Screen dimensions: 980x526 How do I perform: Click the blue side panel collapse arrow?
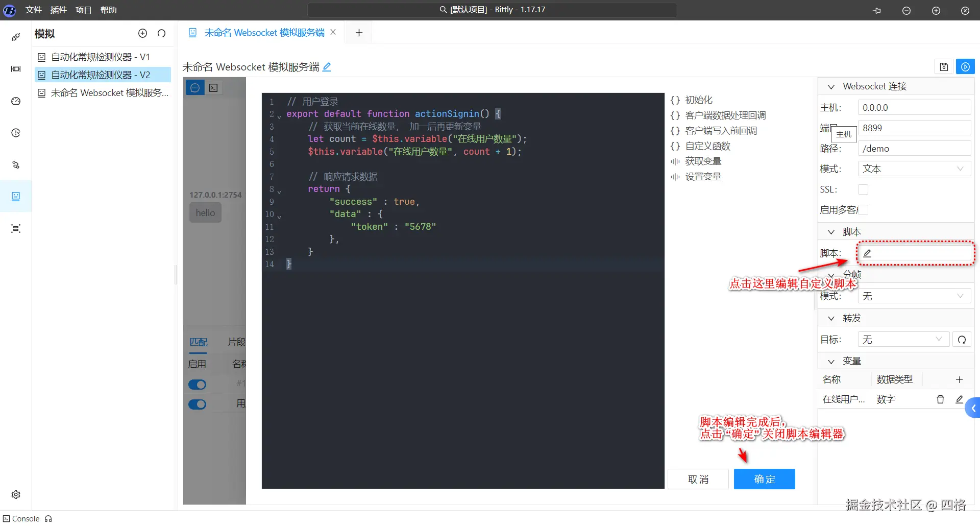pyautogui.click(x=973, y=408)
